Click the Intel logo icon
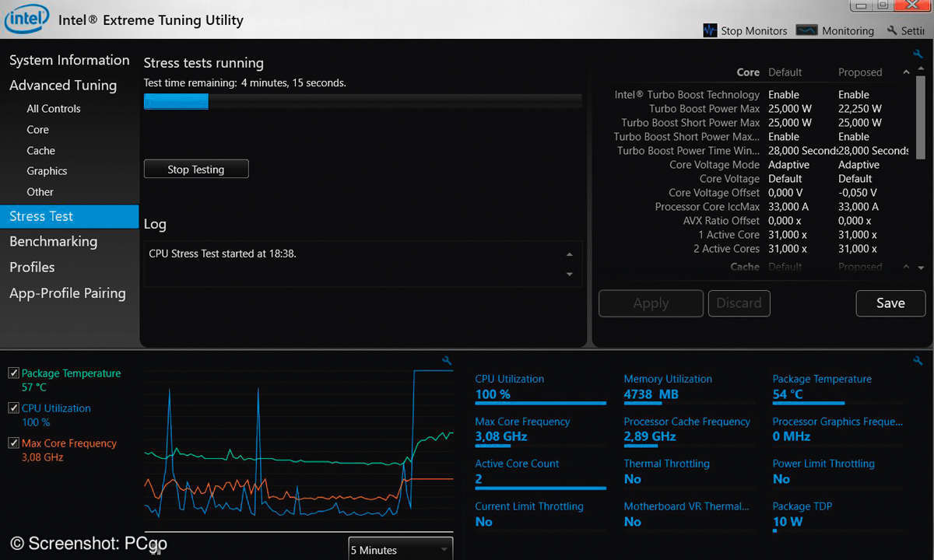 point(26,19)
